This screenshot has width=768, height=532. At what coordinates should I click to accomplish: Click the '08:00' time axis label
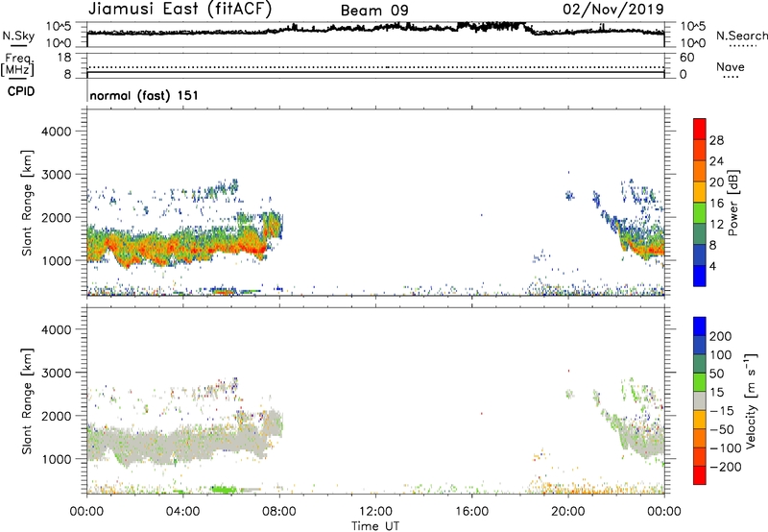coord(279,512)
